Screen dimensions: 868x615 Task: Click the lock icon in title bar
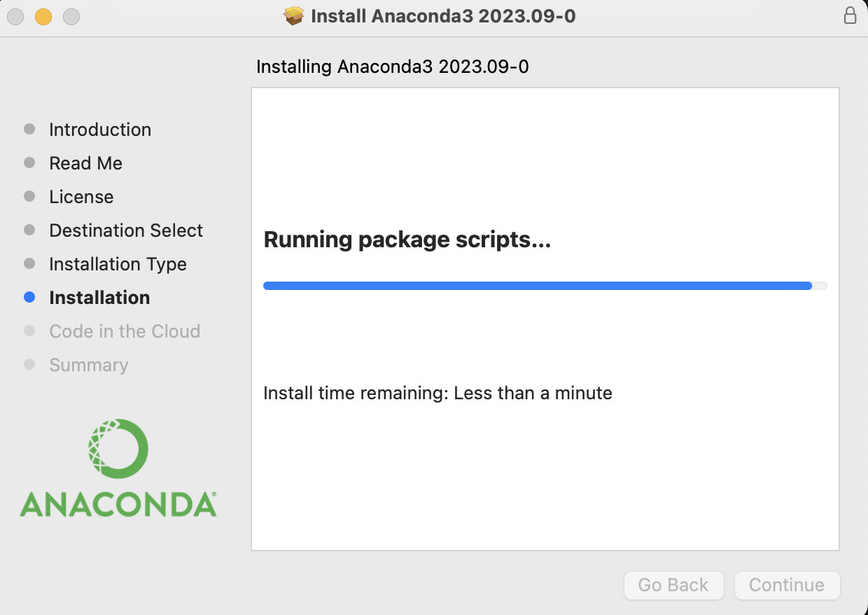click(x=850, y=15)
